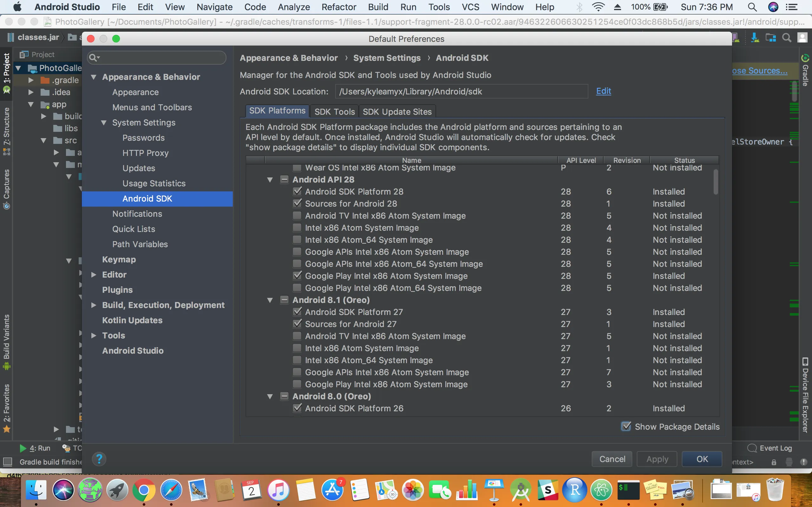
Task: Click Edit link for SDK location
Action: pos(603,91)
